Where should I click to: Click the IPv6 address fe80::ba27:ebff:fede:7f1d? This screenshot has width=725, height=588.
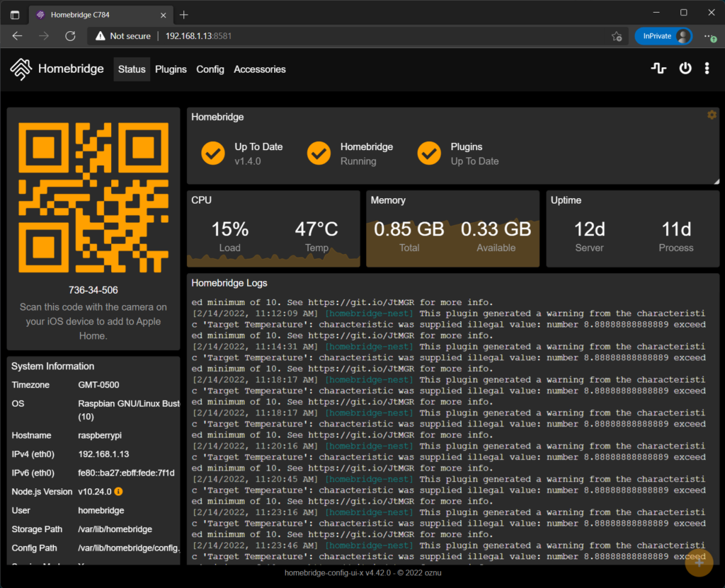point(126,473)
